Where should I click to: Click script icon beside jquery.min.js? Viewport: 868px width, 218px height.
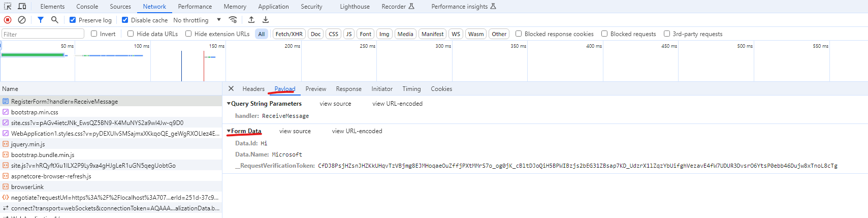(6, 144)
